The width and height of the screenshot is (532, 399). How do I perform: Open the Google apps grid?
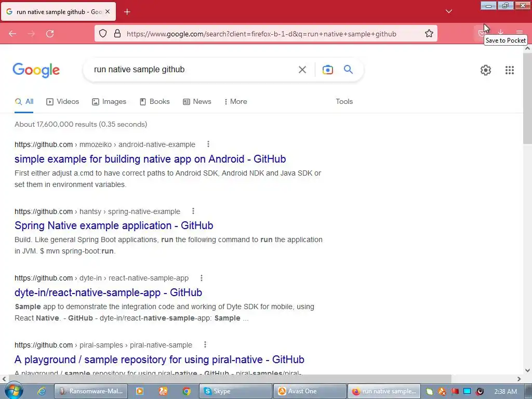pyautogui.click(x=510, y=70)
